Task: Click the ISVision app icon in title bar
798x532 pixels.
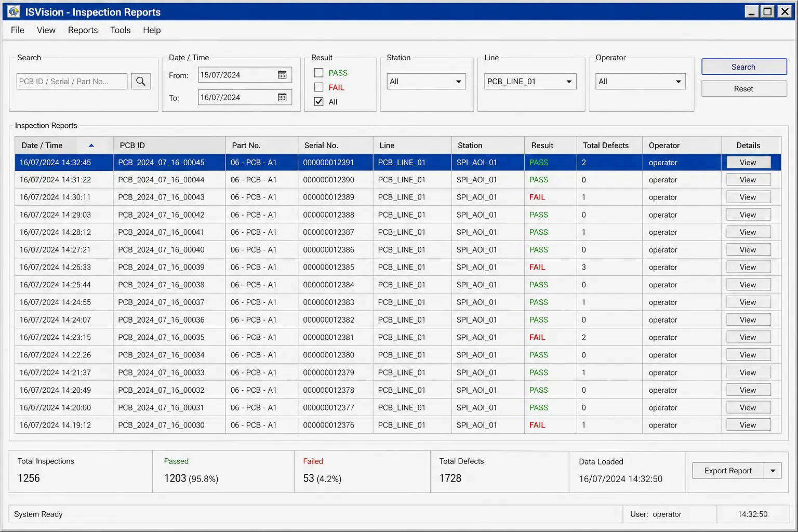Action: (14, 11)
